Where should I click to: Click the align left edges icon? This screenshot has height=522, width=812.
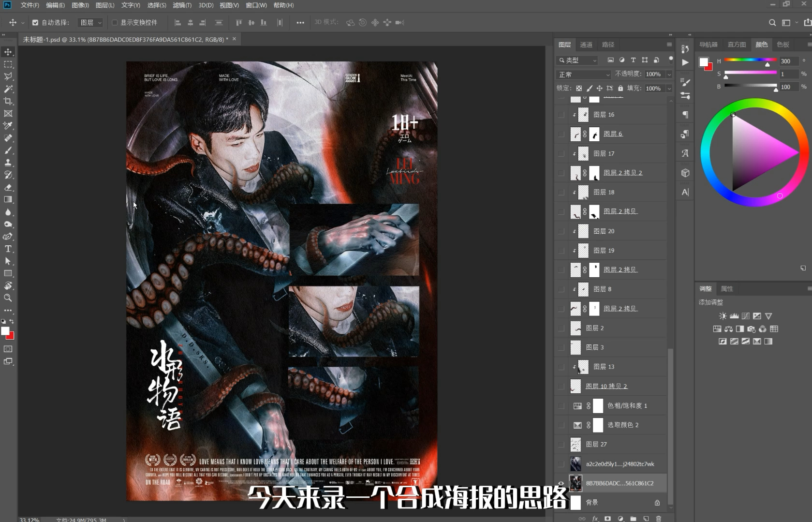click(177, 22)
